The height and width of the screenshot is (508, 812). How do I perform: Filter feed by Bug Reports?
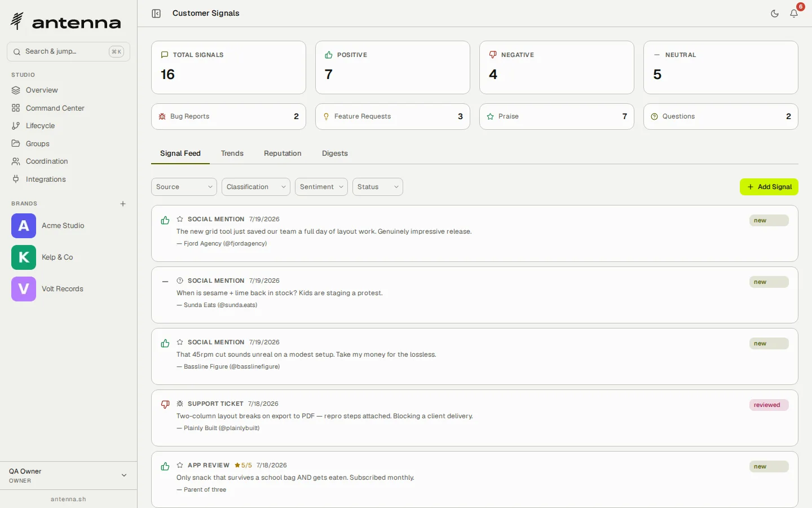point(228,116)
